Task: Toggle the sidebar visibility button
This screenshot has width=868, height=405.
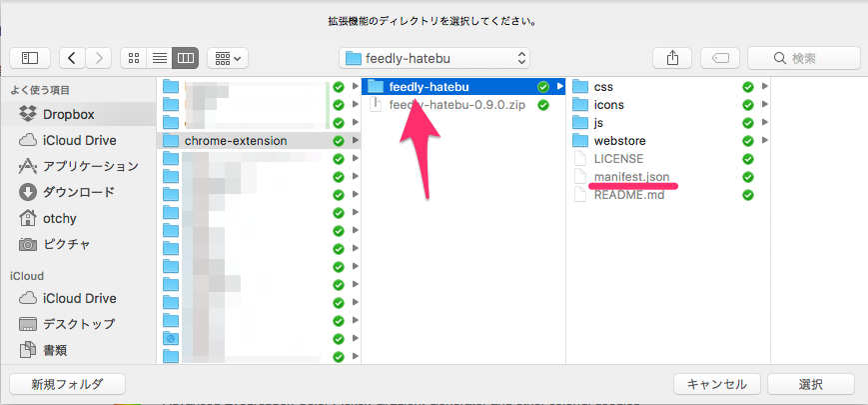Action: [x=30, y=58]
